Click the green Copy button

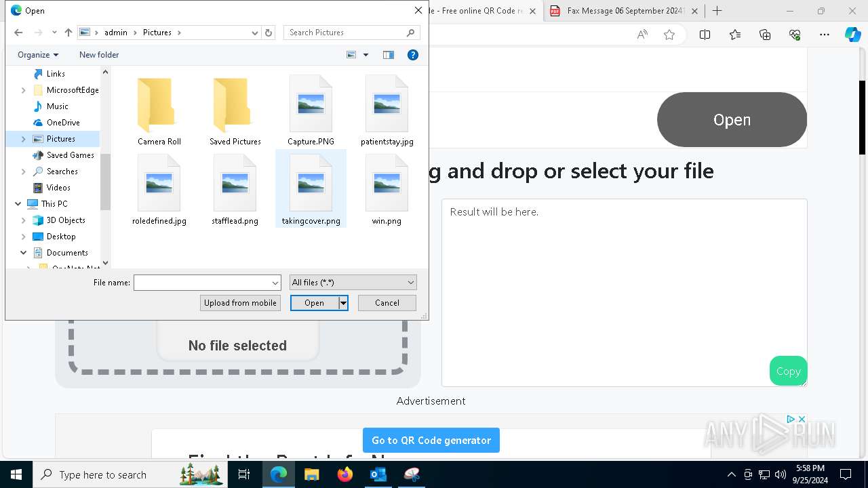click(x=788, y=371)
